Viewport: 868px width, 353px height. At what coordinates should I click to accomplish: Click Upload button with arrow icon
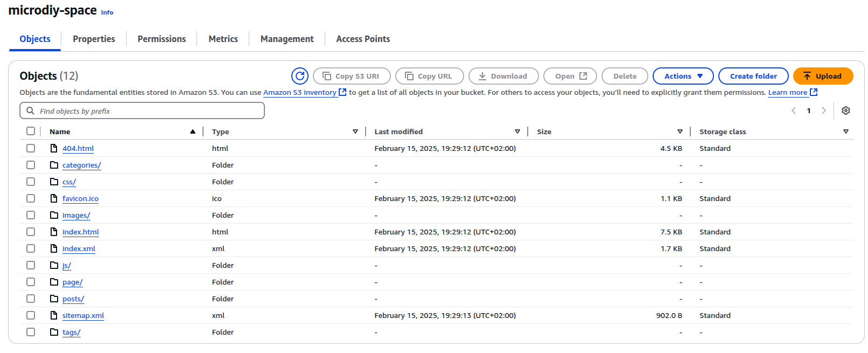822,76
